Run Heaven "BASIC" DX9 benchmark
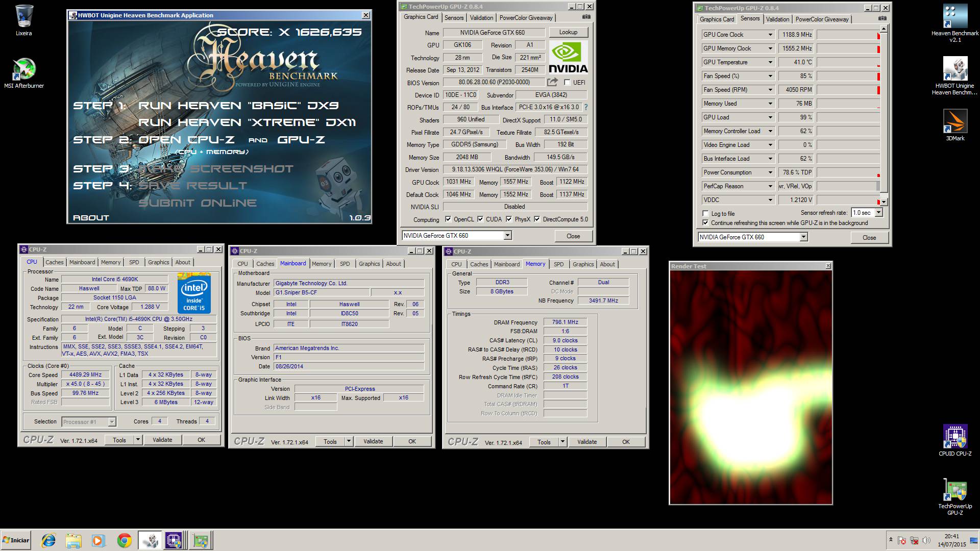This screenshot has width=980, height=551. point(238,106)
